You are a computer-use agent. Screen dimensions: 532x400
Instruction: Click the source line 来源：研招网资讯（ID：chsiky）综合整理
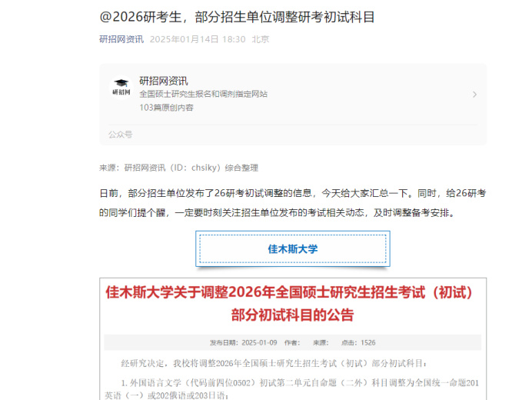pyautogui.click(x=179, y=168)
